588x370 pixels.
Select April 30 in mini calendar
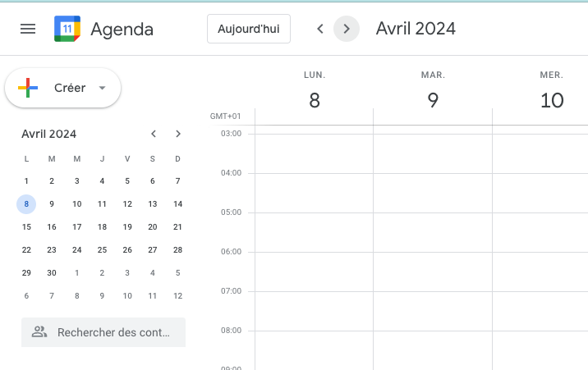click(52, 272)
